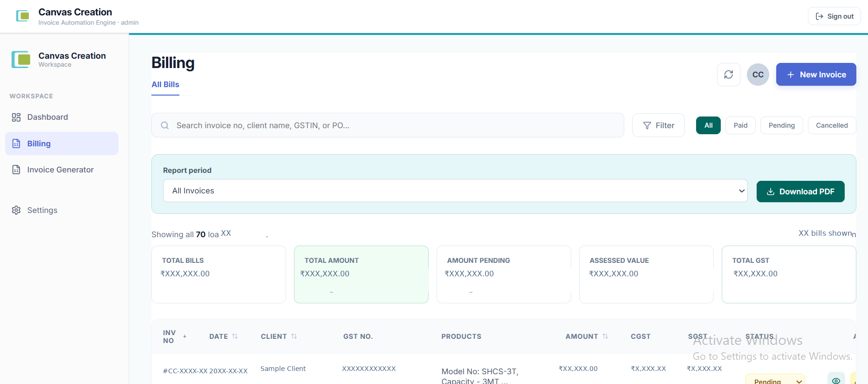Expand the Report period All Invoices dropdown
Screen dimensions: 868x384
click(x=455, y=191)
